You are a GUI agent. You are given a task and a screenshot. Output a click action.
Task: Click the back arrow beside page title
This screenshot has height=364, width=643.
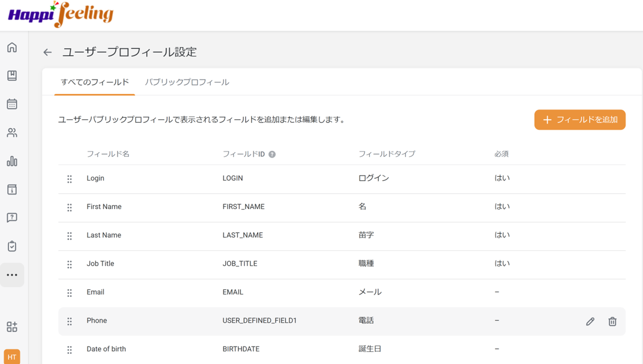(x=47, y=53)
